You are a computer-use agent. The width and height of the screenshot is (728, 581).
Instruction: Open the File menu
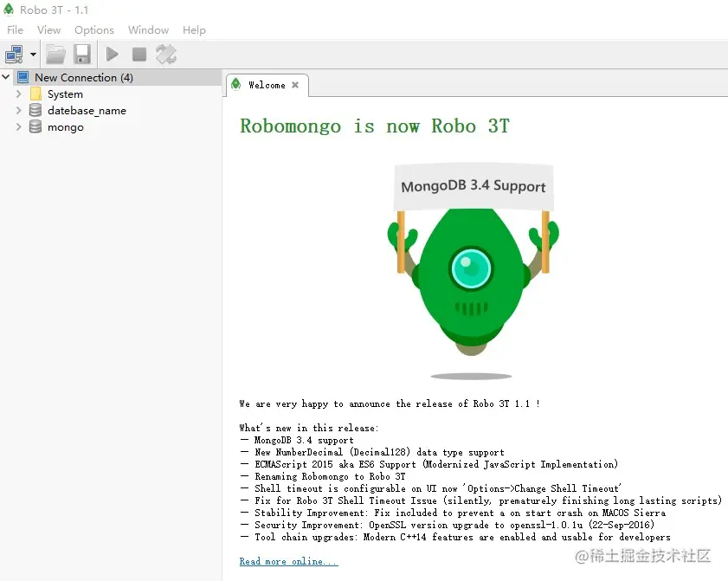click(15, 29)
